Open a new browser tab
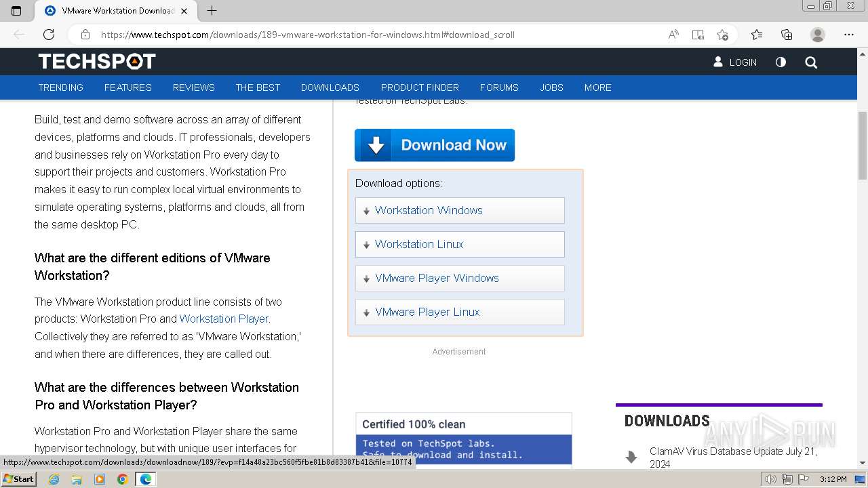Image resolution: width=868 pixels, height=488 pixels. 212,11
